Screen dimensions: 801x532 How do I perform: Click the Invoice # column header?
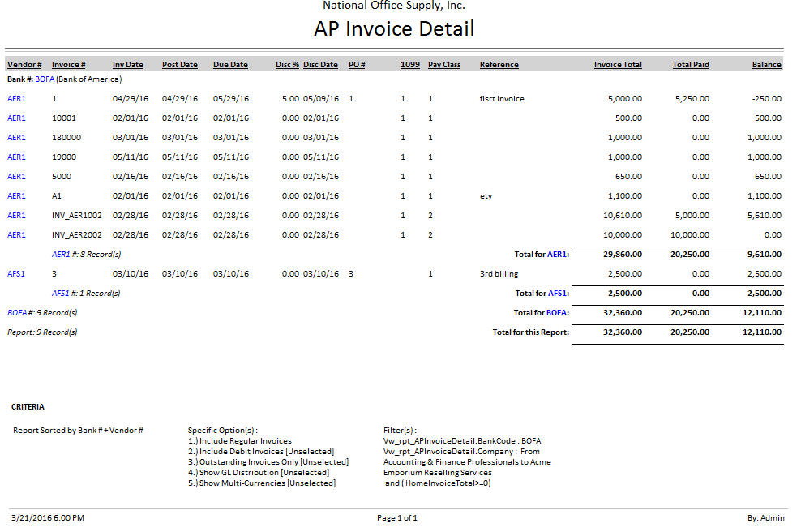69,65
